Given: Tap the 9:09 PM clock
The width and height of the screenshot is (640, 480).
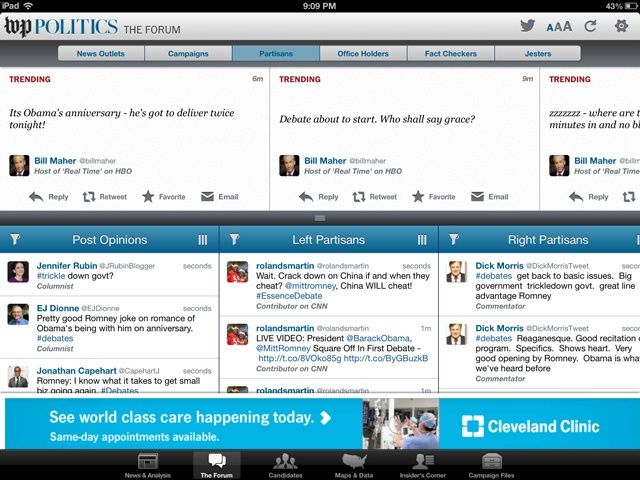Looking at the screenshot, I should pyautogui.click(x=320, y=6).
